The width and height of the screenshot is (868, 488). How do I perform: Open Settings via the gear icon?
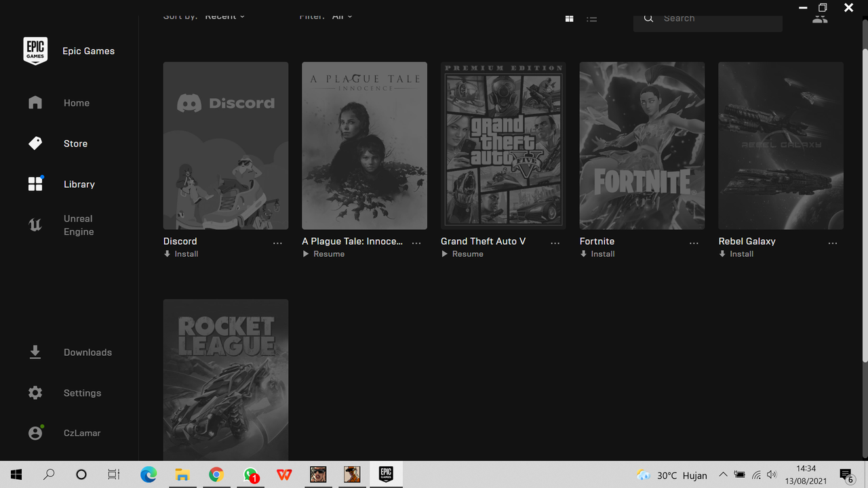tap(35, 393)
